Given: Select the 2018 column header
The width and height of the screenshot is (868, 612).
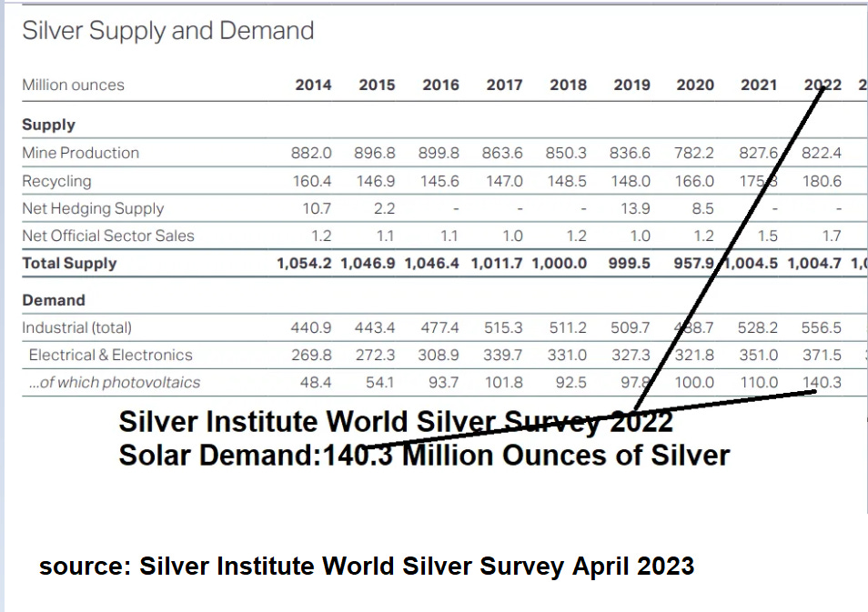Looking at the screenshot, I should point(568,85).
